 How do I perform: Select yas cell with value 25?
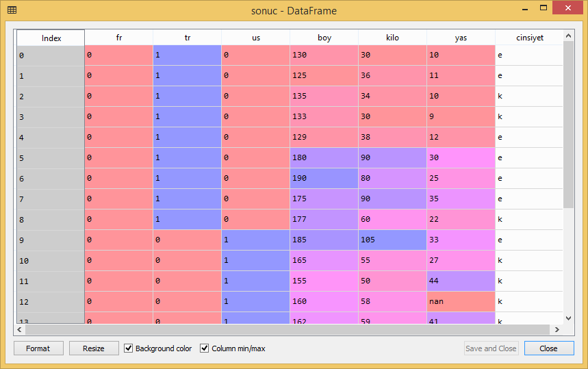[461, 179]
